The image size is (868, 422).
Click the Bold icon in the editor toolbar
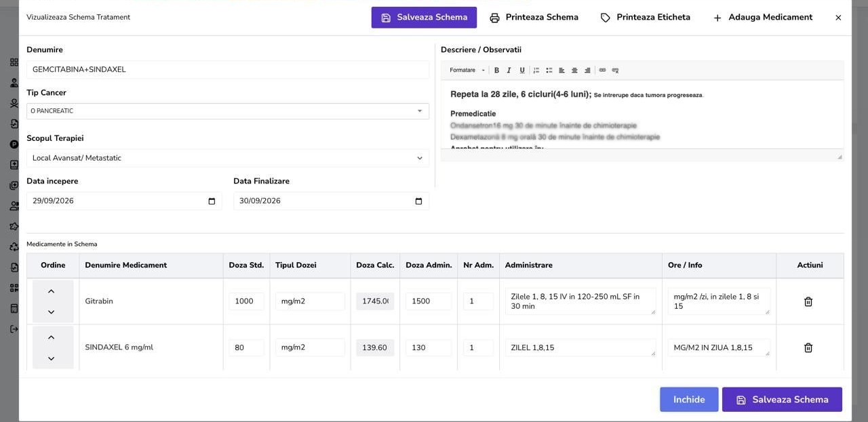[496, 70]
